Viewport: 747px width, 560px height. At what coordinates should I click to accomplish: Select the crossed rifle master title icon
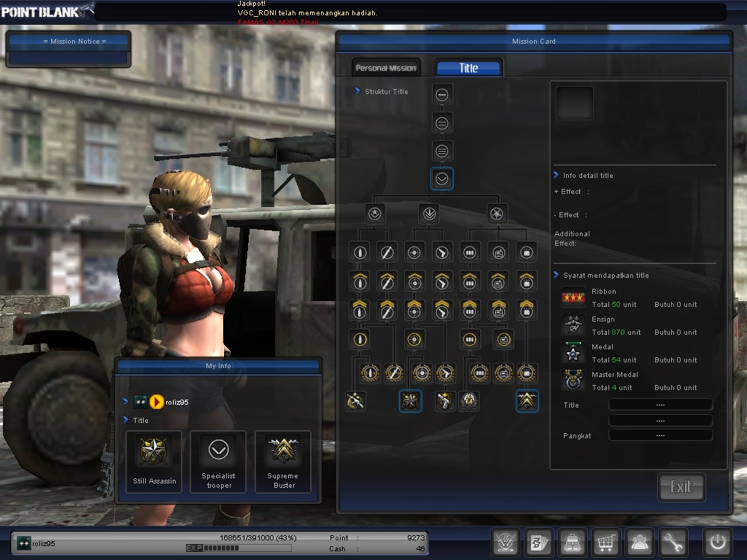(355, 402)
